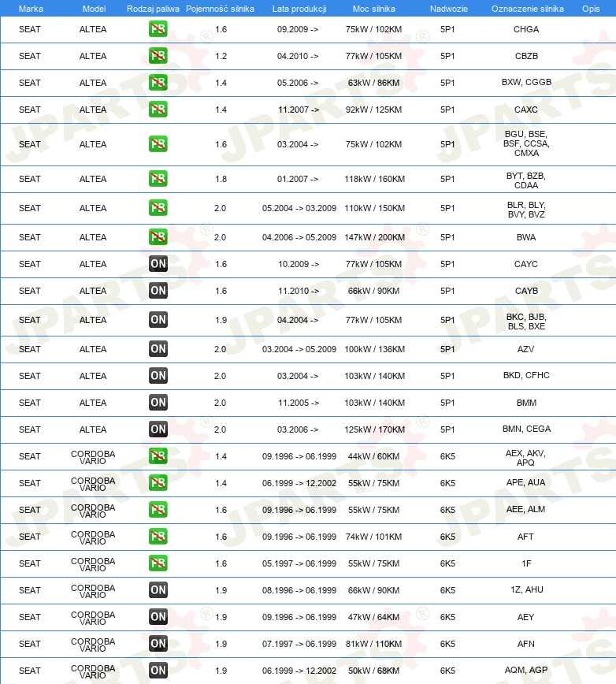The image size is (616, 684).
Task: Click the Pojemność silnika column header
Action: [x=220, y=9]
